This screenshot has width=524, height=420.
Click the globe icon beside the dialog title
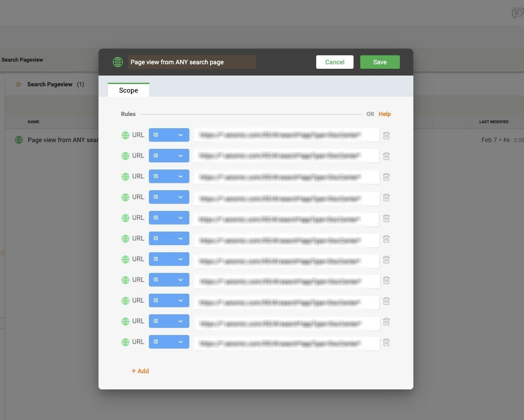coord(118,62)
